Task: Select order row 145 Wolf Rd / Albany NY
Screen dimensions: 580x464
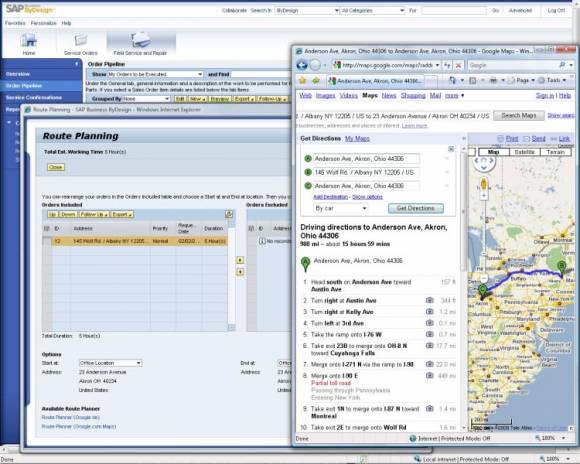Action: 139,241
